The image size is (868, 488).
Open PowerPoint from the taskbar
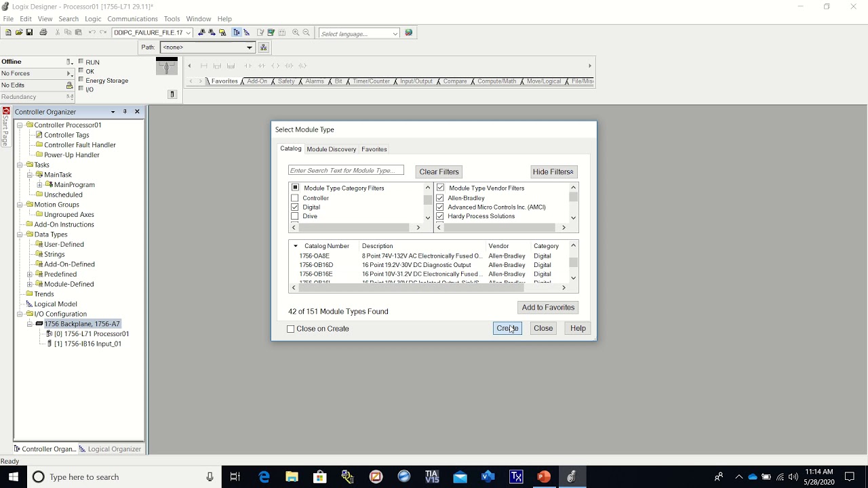tap(544, 476)
